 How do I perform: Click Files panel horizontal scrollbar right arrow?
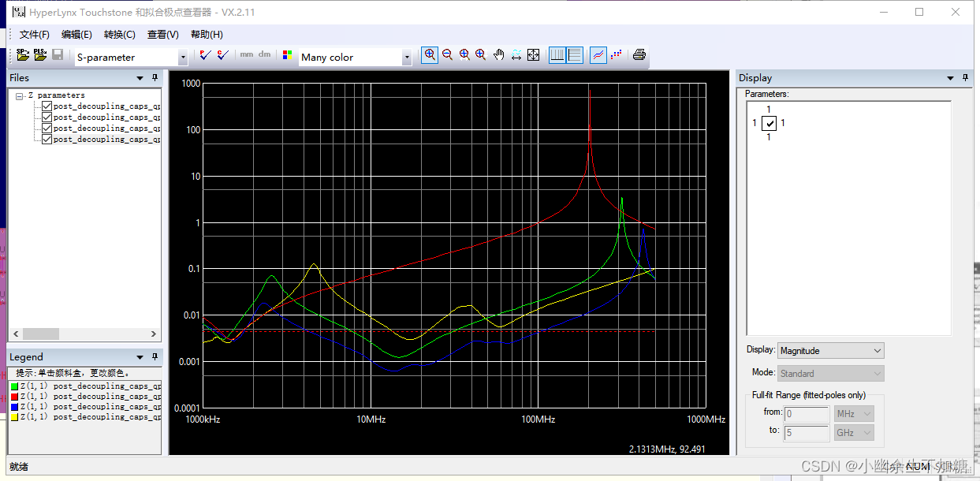tap(155, 334)
